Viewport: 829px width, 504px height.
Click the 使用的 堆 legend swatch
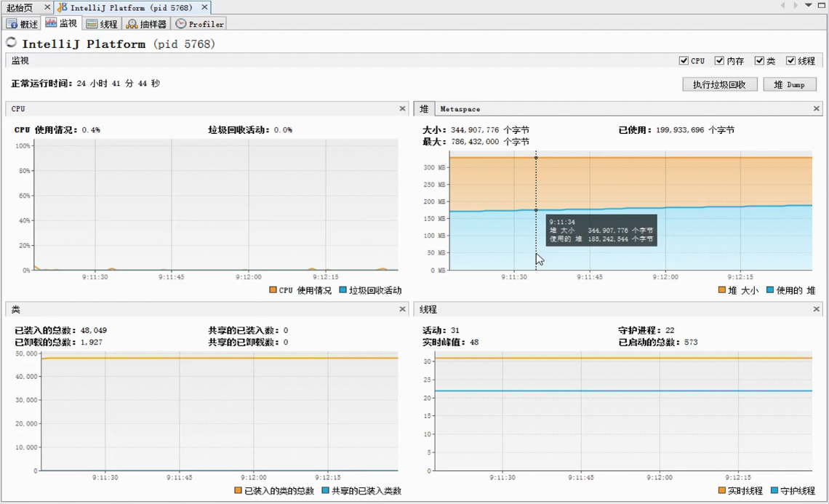[770, 289]
